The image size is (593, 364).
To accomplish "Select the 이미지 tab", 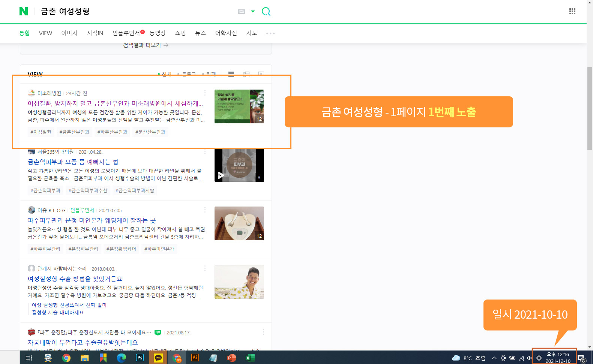I will tap(69, 33).
